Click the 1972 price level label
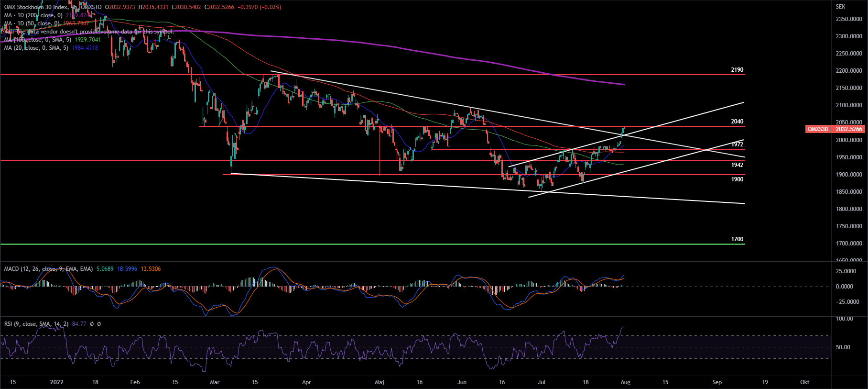Viewport: 868px width, 389px height. click(737, 144)
